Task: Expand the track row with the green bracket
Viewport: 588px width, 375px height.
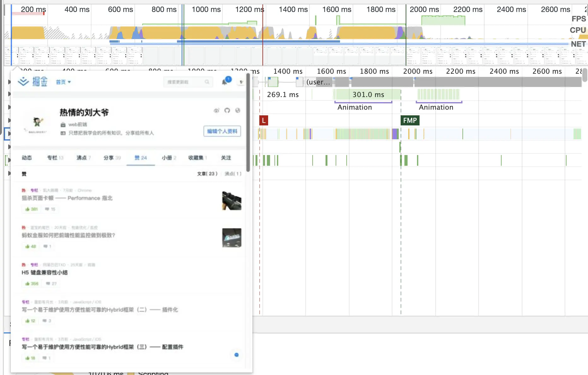Action: [x=9, y=160]
